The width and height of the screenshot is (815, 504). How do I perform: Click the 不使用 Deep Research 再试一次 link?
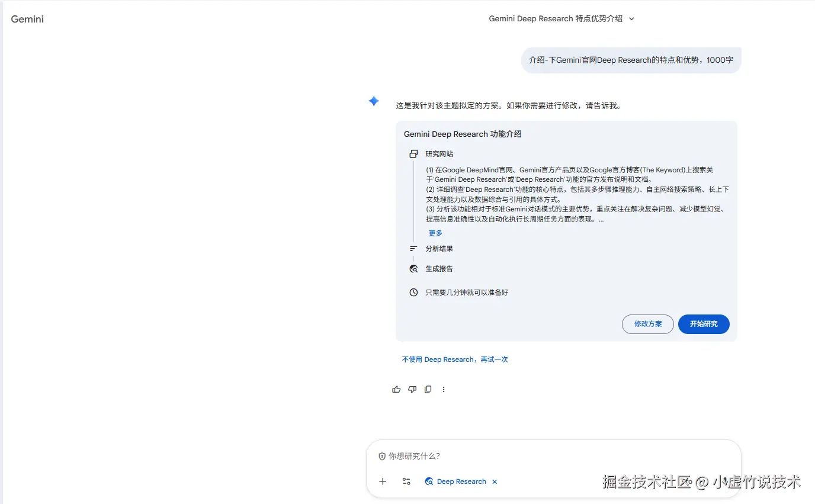455,359
